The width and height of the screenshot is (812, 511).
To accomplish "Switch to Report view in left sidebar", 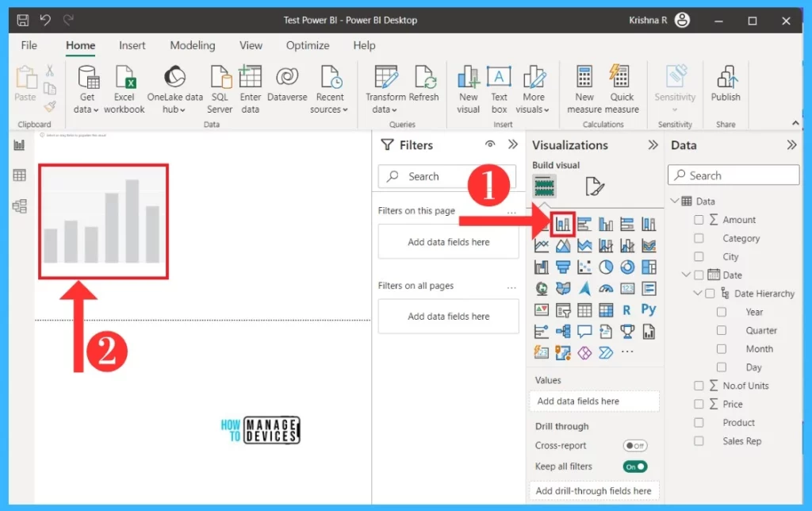I will click(x=19, y=145).
